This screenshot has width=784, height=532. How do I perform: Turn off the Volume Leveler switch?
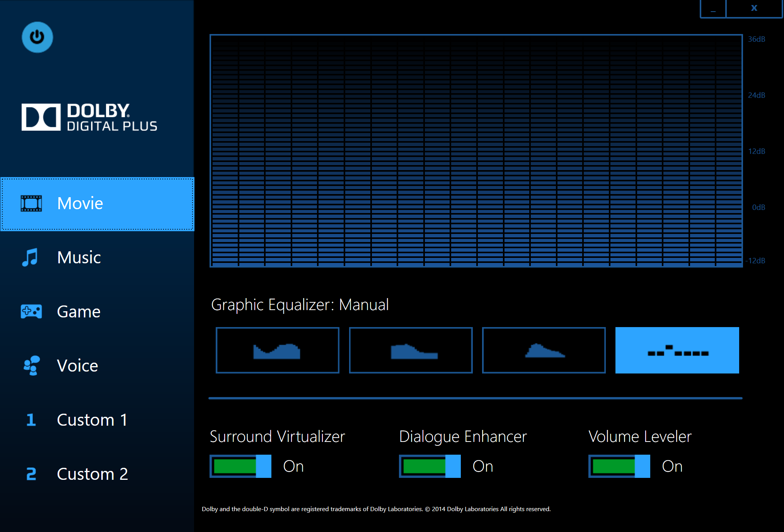pyautogui.click(x=619, y=466)
